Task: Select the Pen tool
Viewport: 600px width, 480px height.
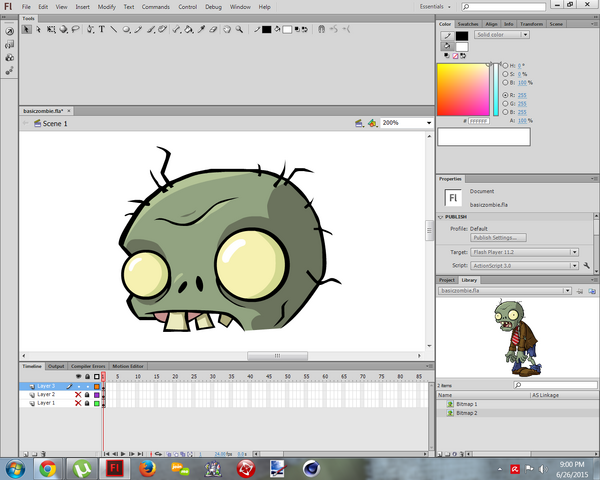Action: (90, 29)
